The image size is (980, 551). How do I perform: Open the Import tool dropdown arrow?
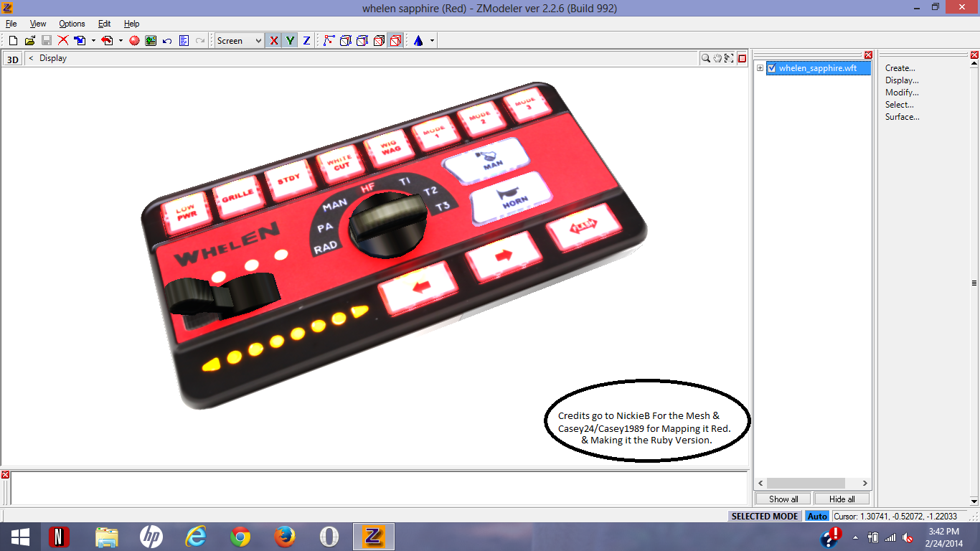tap(93, 41)
